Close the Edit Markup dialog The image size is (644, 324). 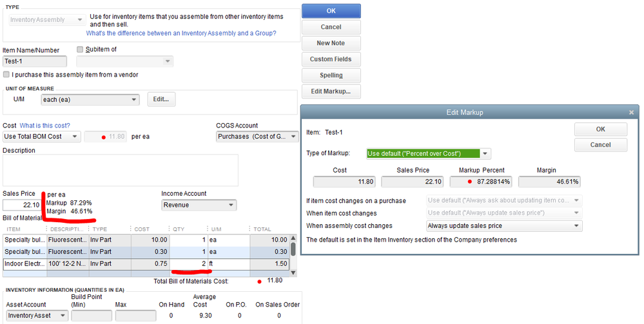click(x=631, y=112)
